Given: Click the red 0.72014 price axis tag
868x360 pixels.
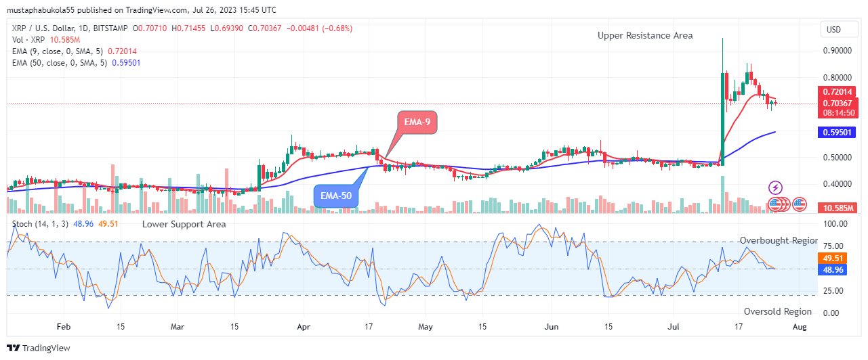Looking at the screenshot, I should coord(837,91).
